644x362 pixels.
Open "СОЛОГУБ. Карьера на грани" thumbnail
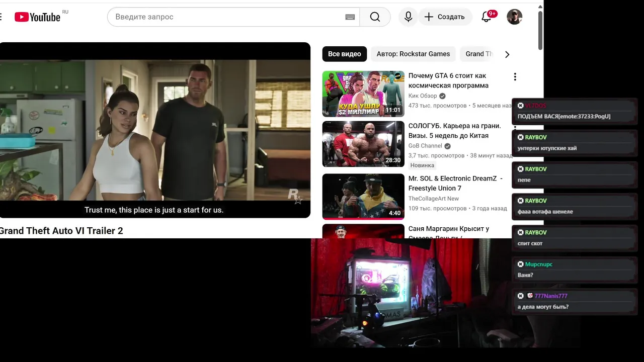coord(363,144)
